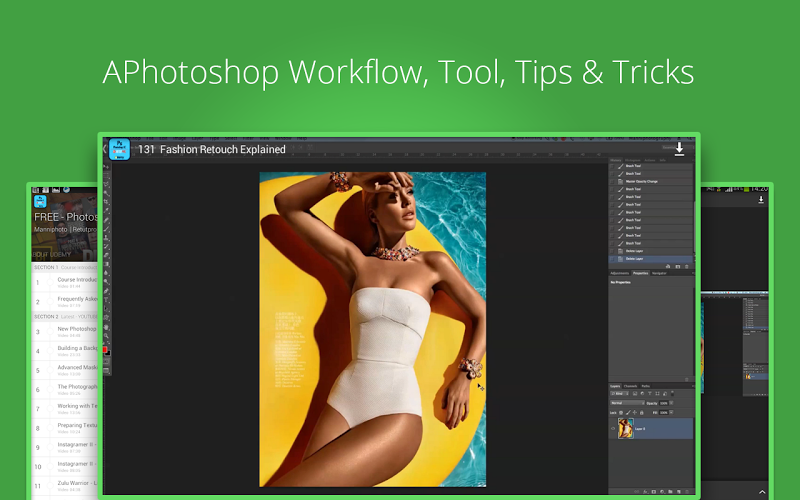Tap the download arrow on Fashion Retouch video
The height and width of the screenshot is (500, 800).
pyautogui.click(x=679, y=149)
